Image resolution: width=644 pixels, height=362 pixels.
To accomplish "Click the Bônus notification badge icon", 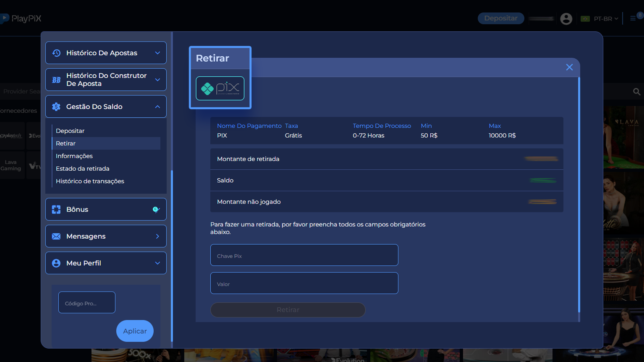I will coord(156,209).
